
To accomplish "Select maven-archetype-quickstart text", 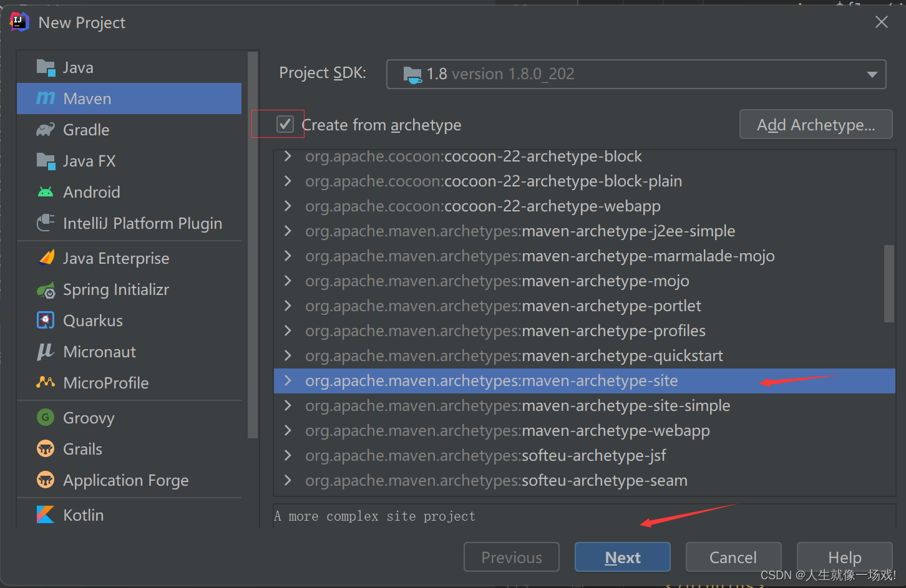I will (622, 355).
